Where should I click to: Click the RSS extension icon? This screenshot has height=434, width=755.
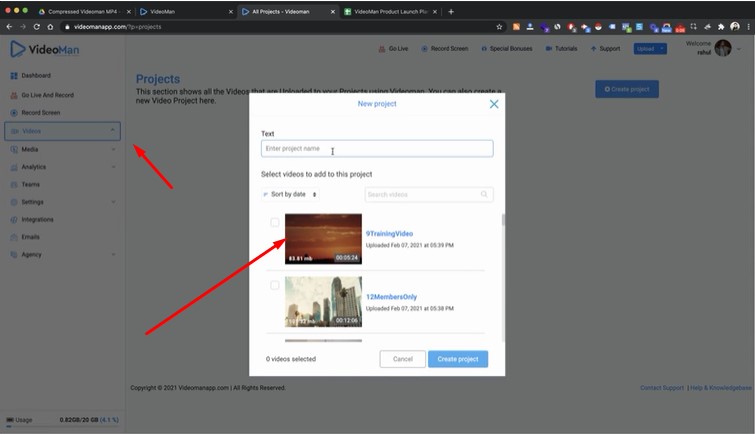point(516,27)
